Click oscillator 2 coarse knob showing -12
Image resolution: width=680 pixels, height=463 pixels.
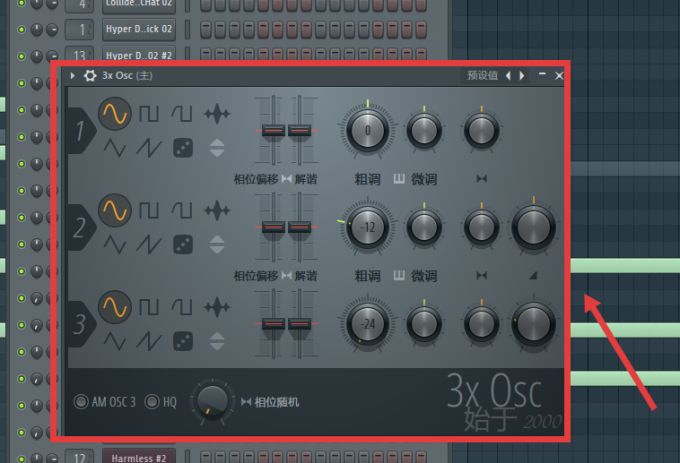tap(368, 227)
